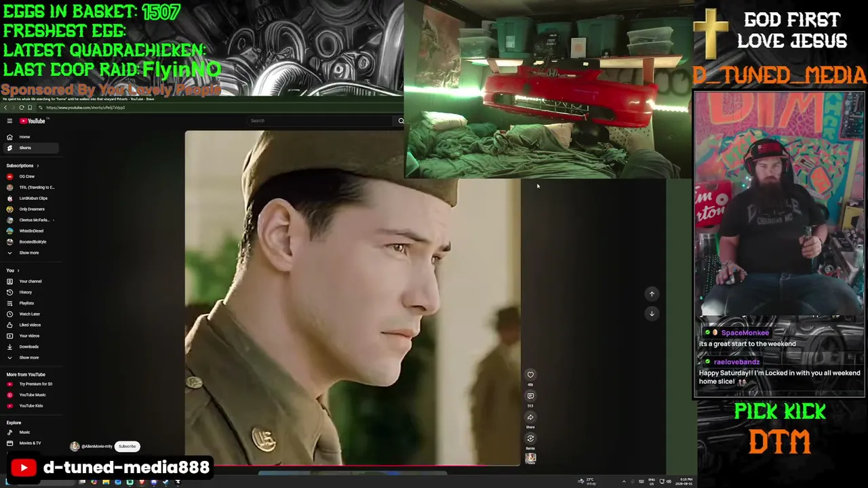868x488 pixels.
Task: Go to previous Short with up arrow
Action: click(652, 294)
